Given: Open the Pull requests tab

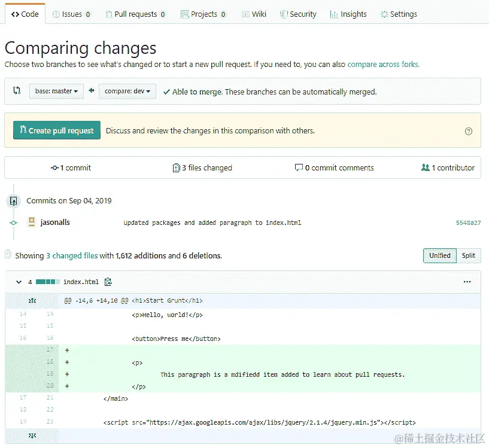Looking at the screenshot, I should tap(135, 14).
